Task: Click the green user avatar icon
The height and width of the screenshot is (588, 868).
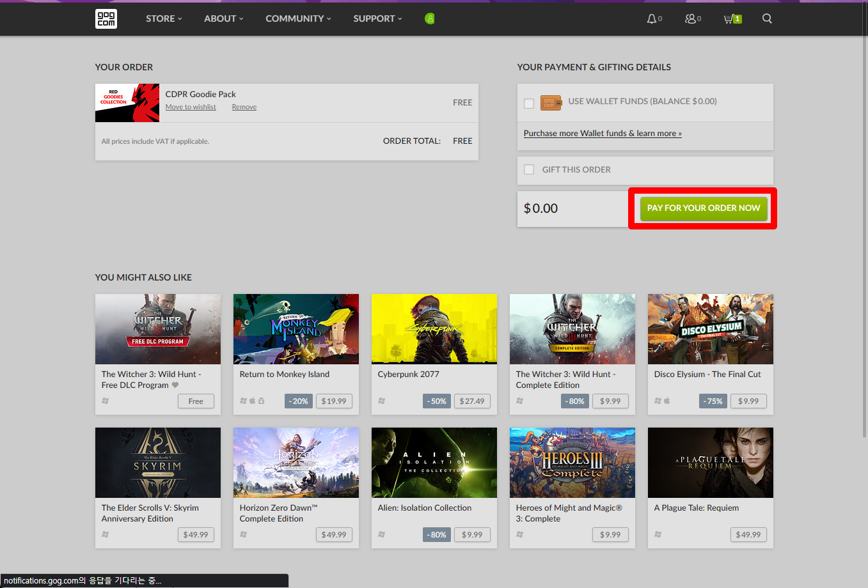Action: click(430, 19)
